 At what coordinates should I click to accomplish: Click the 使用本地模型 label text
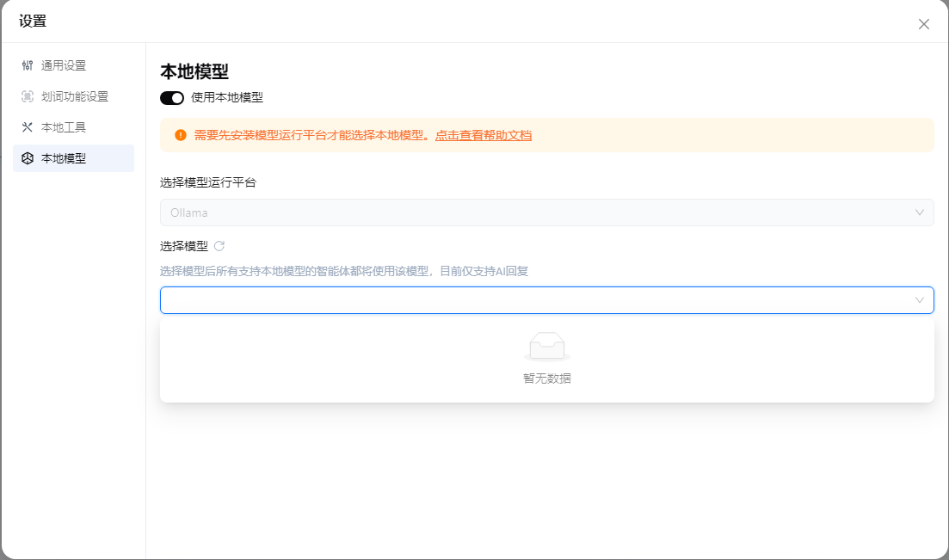(227, 98)
